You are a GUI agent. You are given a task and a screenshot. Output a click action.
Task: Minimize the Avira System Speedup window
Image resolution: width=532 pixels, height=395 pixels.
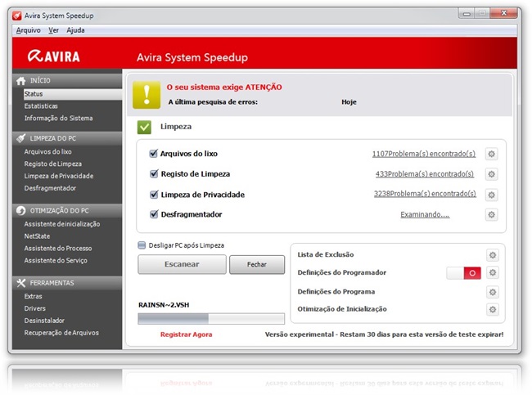[x=467, y=14]
